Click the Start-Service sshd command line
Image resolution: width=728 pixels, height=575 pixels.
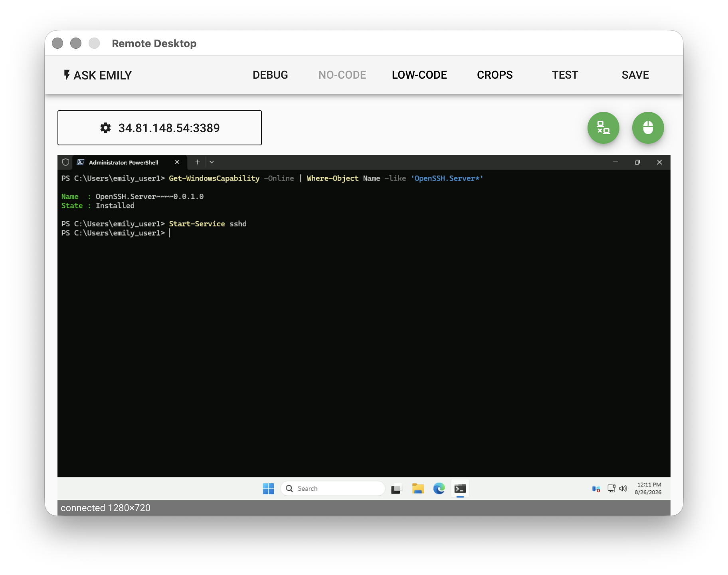(x=208, y=224)
